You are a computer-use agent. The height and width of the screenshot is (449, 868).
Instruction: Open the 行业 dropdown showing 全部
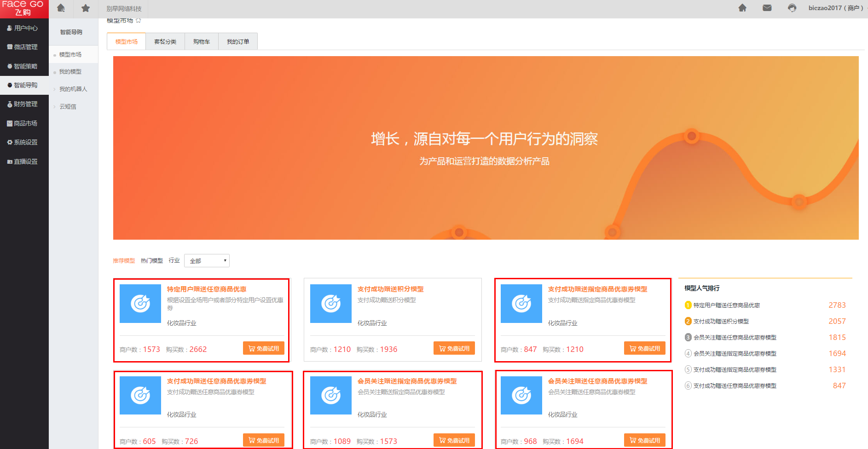coord(207,261)
